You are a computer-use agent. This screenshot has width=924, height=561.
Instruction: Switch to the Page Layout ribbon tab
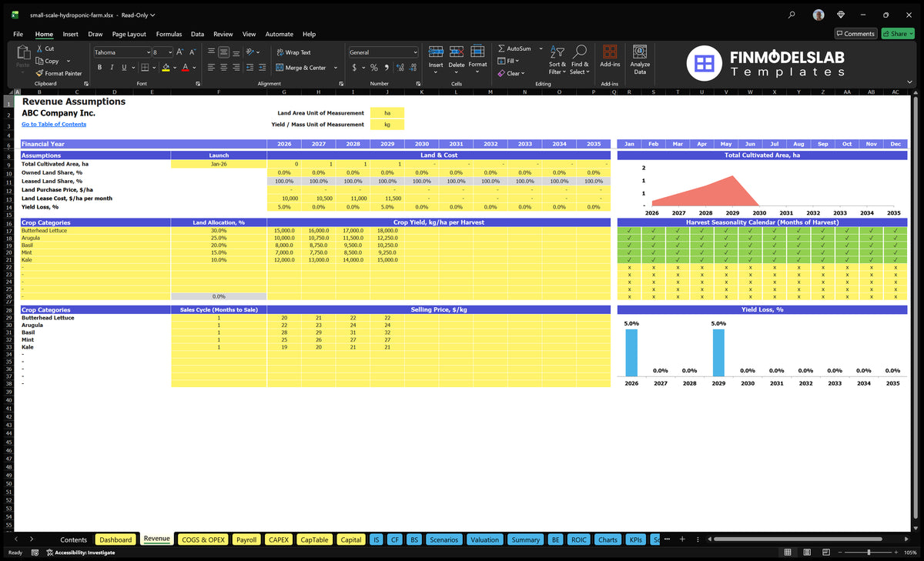[129, 34]
